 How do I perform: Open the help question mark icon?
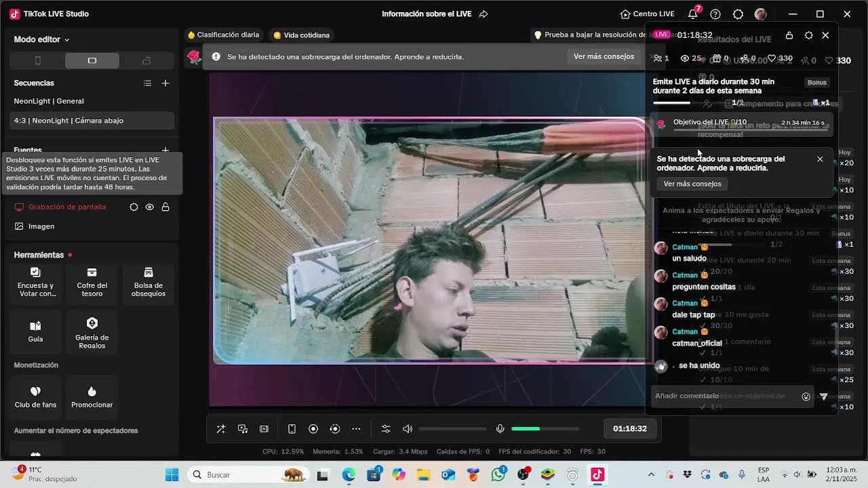(715, 14)
